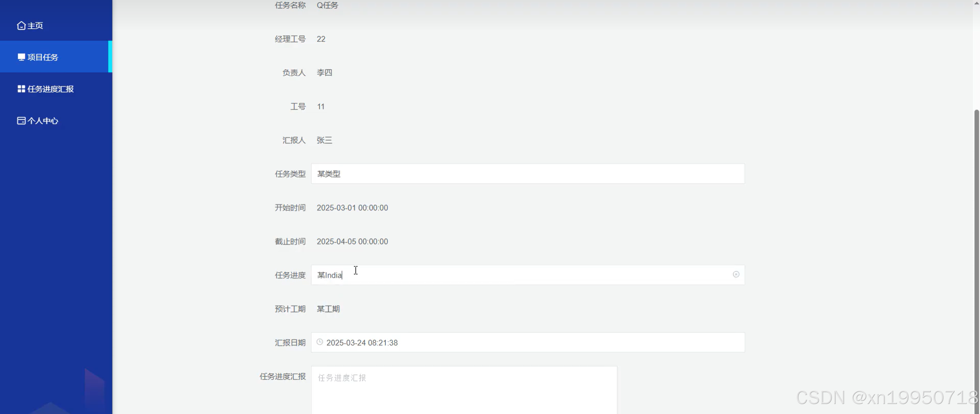Click the clock icon in 汇报日期 field
980x414 pixels.
320,342
